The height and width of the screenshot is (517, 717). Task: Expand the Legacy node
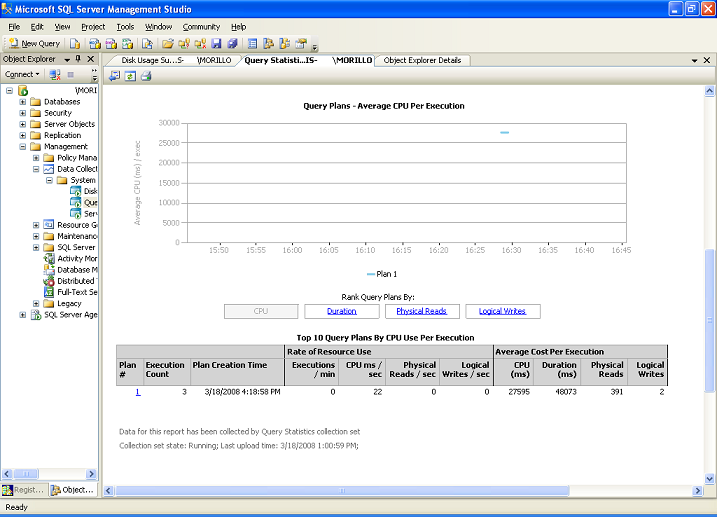tap(36, 304)
